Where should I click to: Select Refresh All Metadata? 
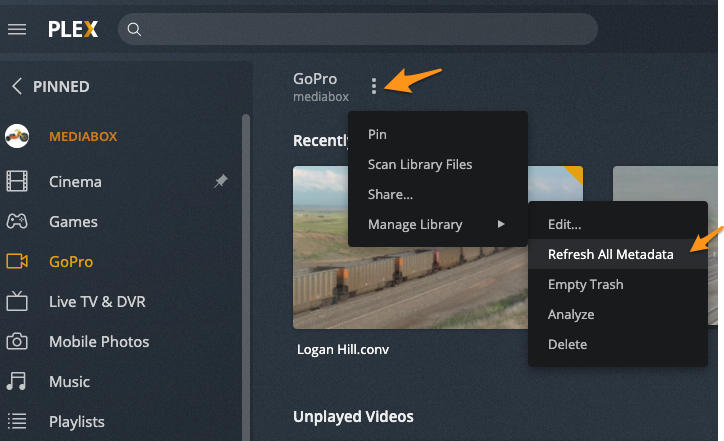[618, 254]
